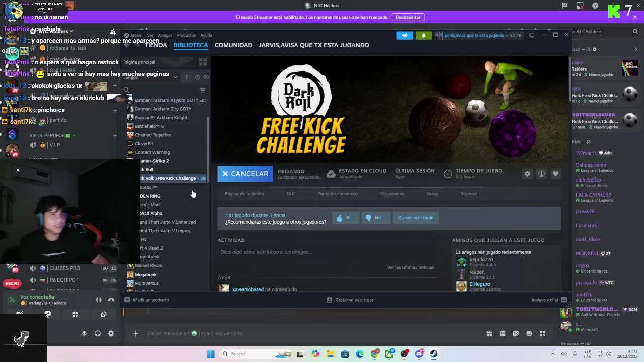Add Dark Roll game to favorites heart icon
The width and height of the screenshot is (644, 362).
555,174
